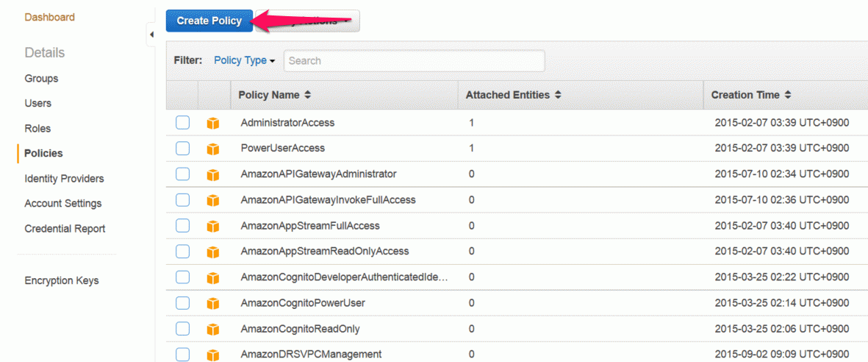Check the AmazonCognitoReadOnly checkbox
The height and width of the screenshot is (362, 868).
tap(183, 329)
